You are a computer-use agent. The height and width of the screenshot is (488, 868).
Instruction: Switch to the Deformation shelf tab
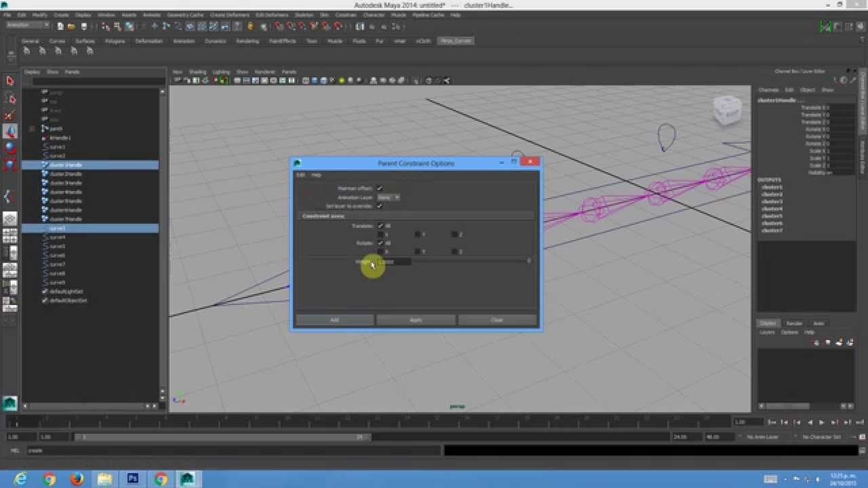click(x=149, y=41)
